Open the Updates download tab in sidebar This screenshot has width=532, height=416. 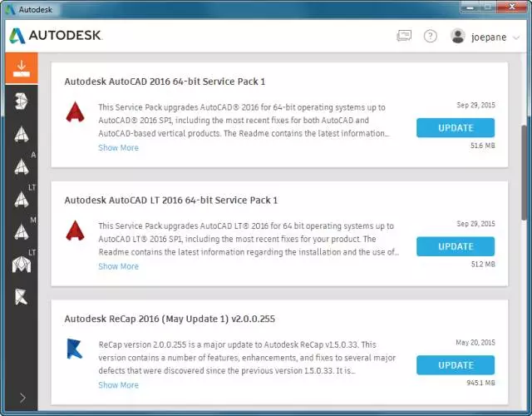21,67
